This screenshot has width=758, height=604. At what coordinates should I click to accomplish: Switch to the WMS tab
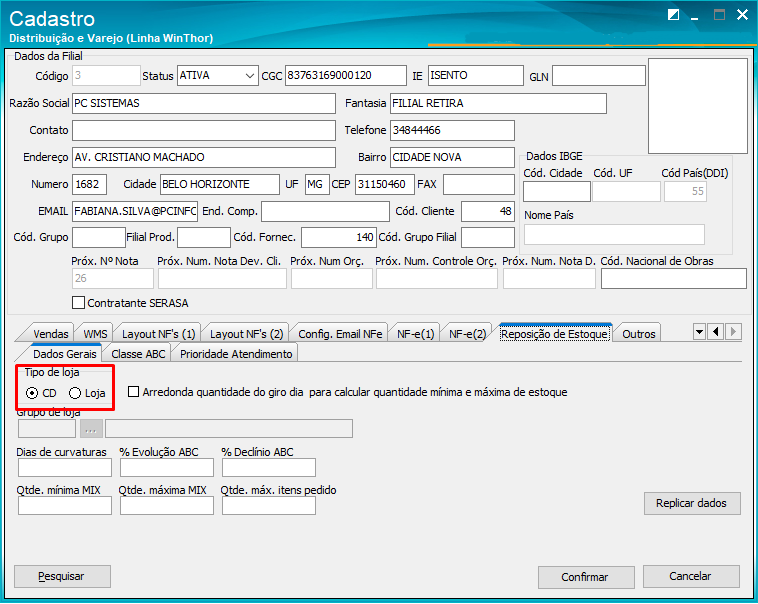95,334
